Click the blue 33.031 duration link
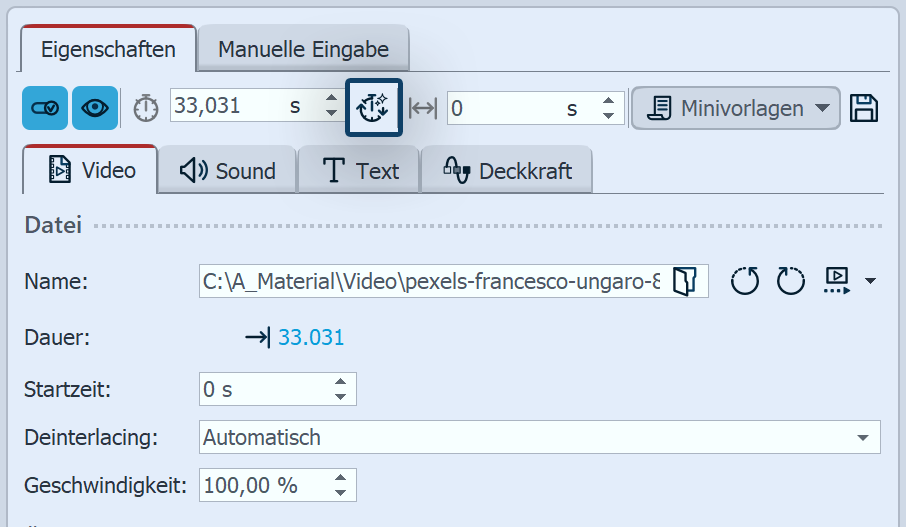 click(311, 337)
